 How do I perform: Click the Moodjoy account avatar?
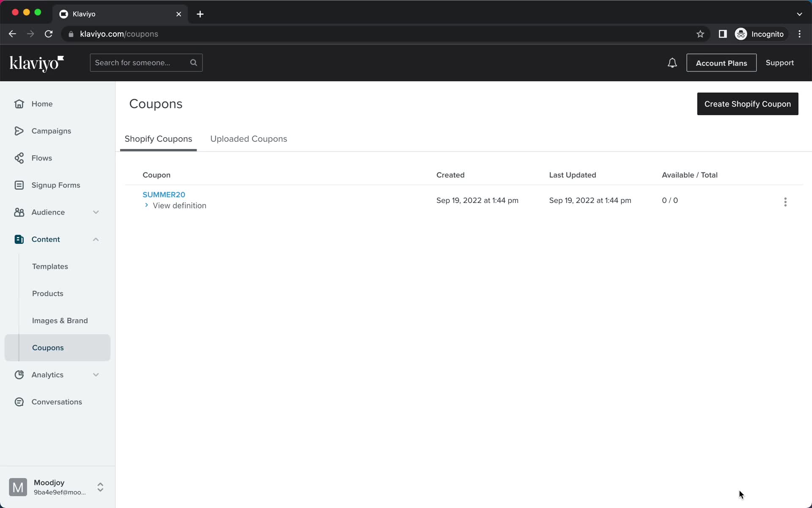point(18,487)
